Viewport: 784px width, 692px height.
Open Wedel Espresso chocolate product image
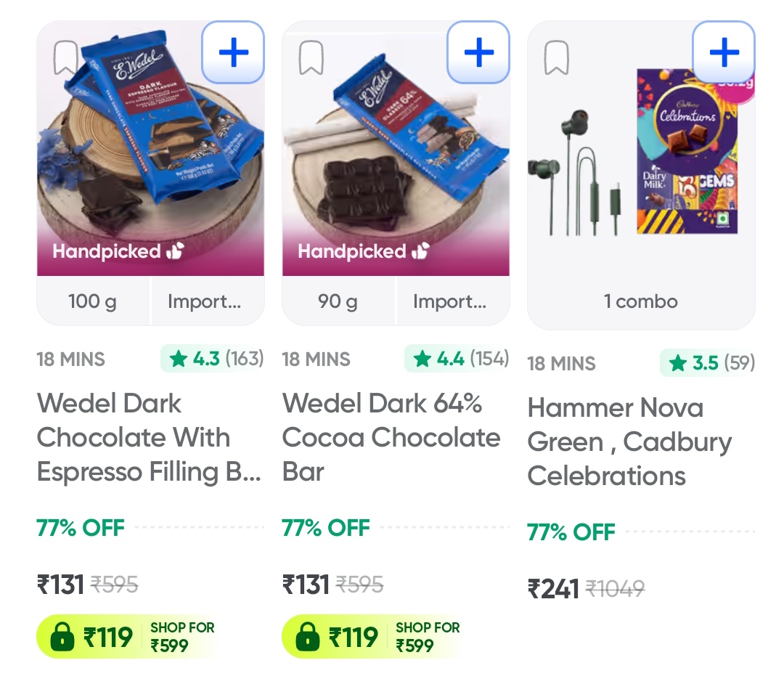pos(150,160)
